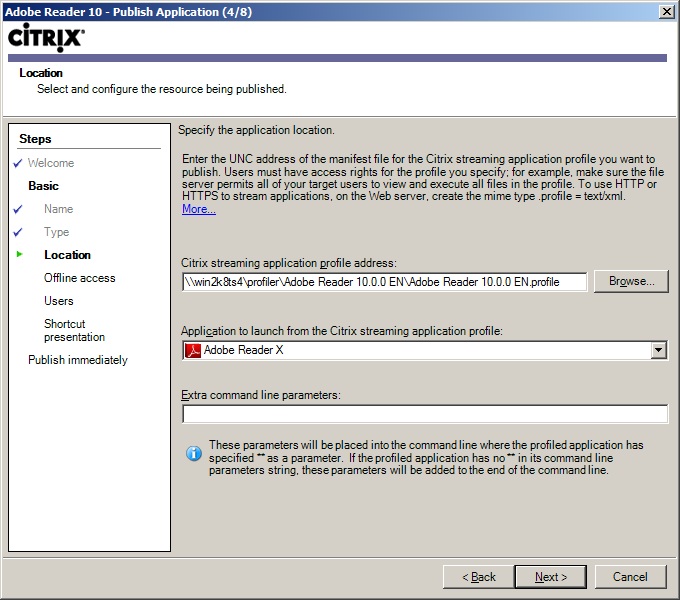Close the Publish Application dialog
The image size is (680, 600).
pyautogui.click(x=666, y=12)
